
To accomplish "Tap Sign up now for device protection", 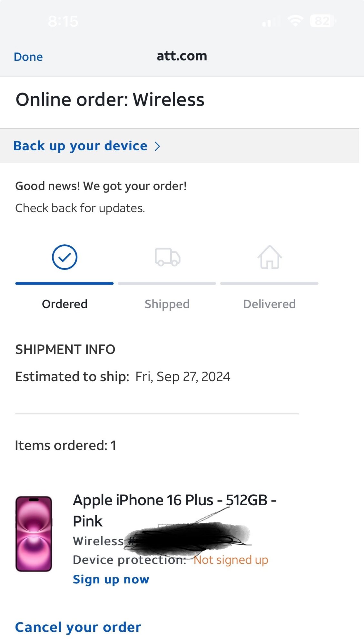I will pyautogui.click(x=111, y=579).
